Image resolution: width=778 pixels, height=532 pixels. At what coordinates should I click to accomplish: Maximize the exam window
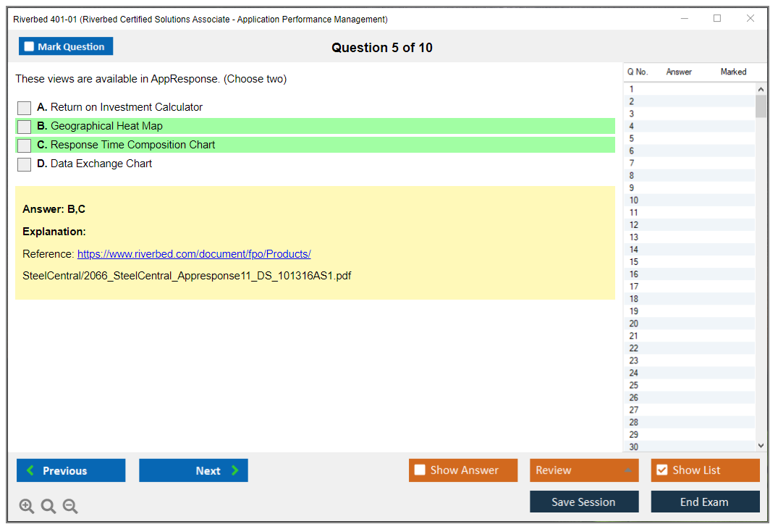coord(717,19)
